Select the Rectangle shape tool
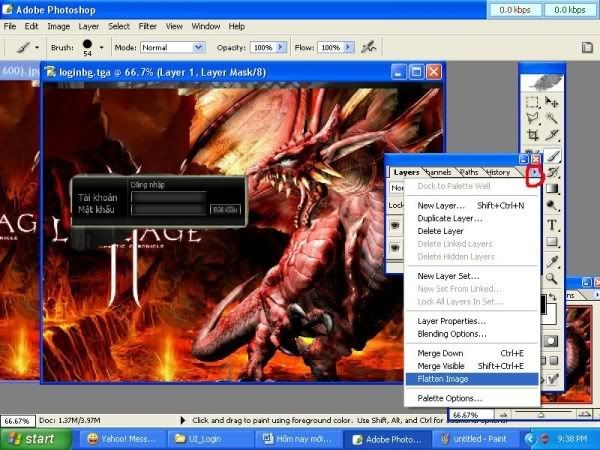The width and height of the screenshot is (600, 450). coord(552,242)
